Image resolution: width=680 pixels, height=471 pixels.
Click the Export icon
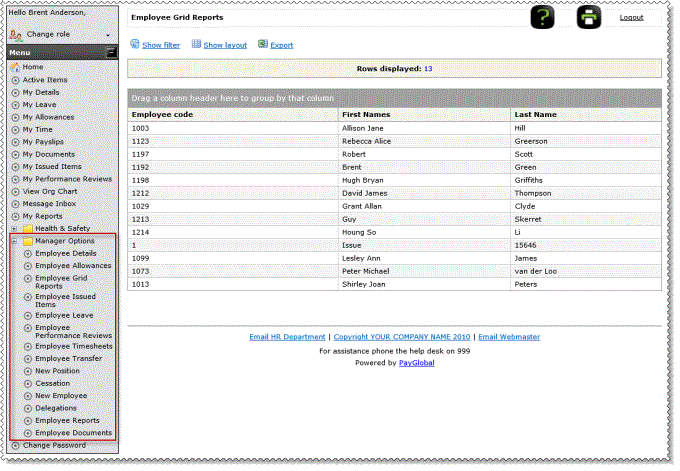[x=263, y=45]
